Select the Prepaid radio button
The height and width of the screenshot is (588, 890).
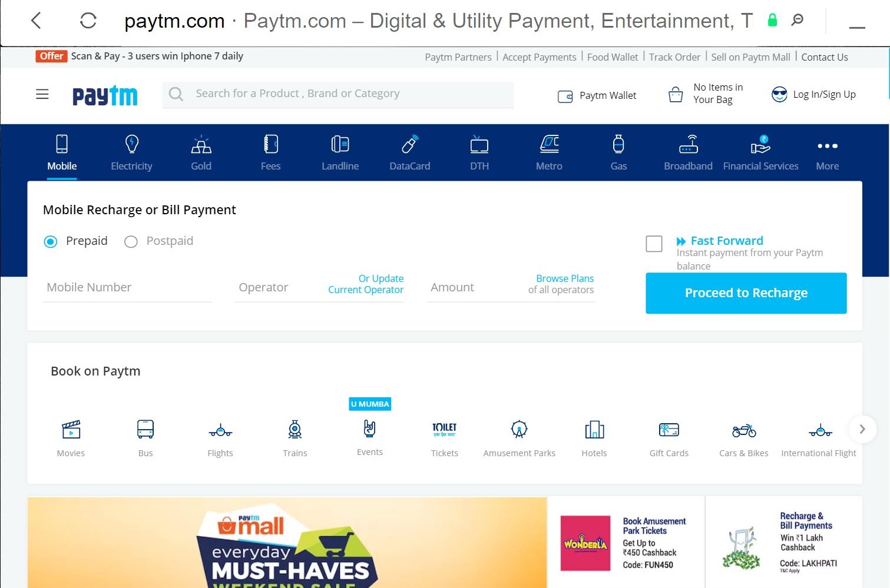click(51, 241)
